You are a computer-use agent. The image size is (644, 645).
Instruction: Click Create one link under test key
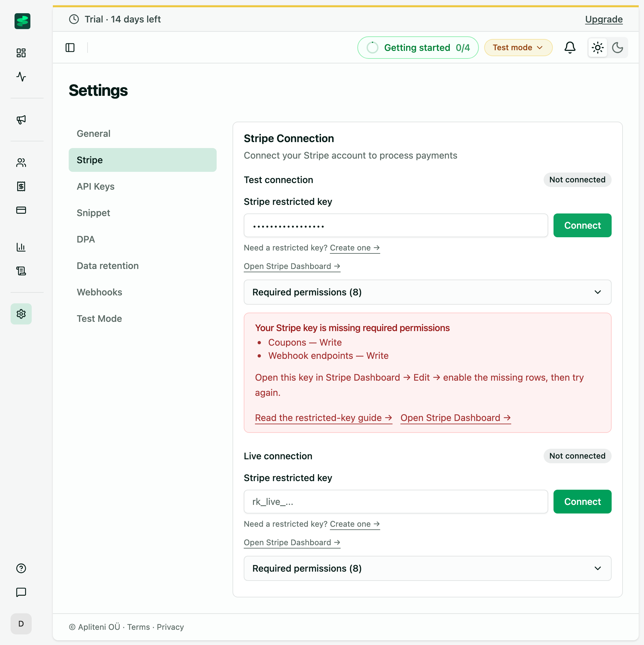[355, 248]
